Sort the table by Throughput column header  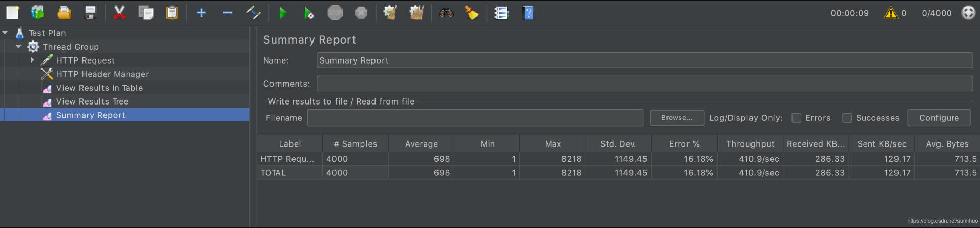point(749,144)
